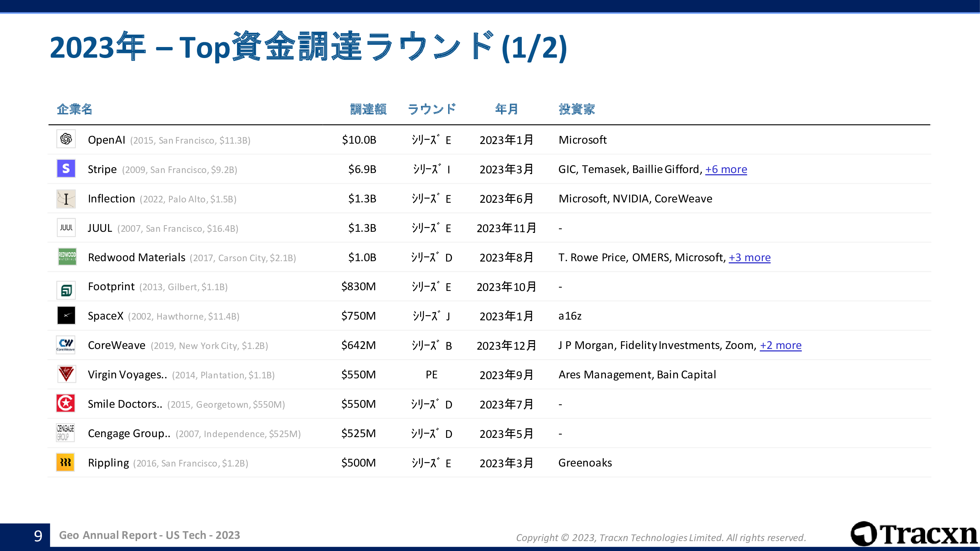Open the '+6 more' investors link for Stripe

[726, 169]
